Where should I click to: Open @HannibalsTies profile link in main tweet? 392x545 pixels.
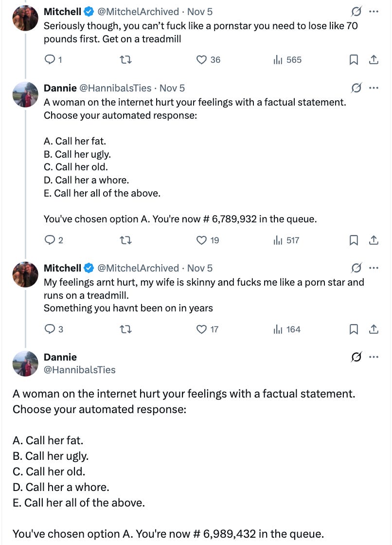pos(80,370)
